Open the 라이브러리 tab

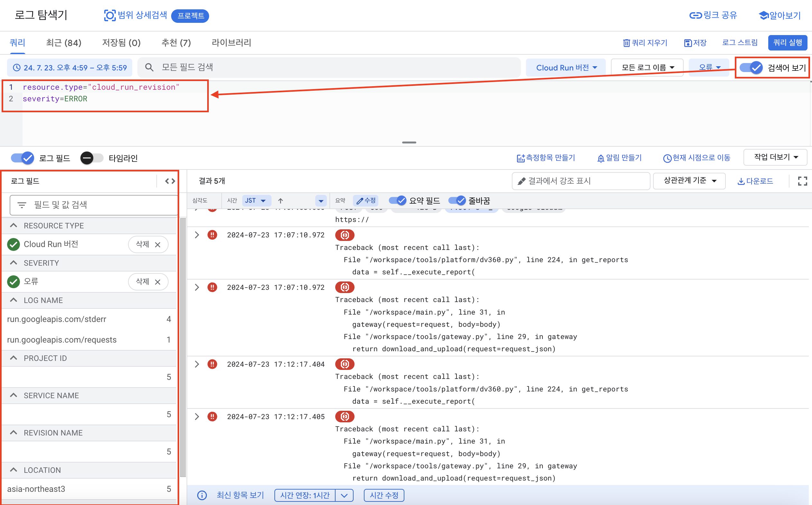pyautogui.click(x=231, y=43)
